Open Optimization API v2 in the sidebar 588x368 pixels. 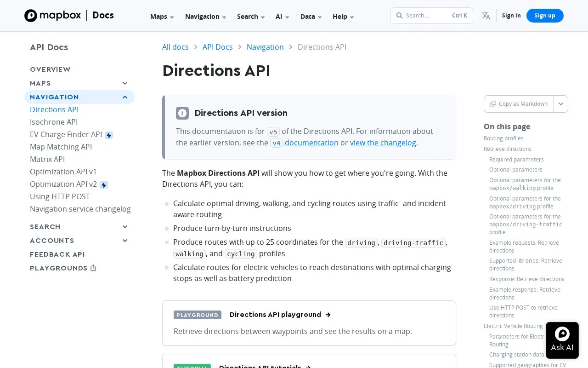click(x=63, y=184)
